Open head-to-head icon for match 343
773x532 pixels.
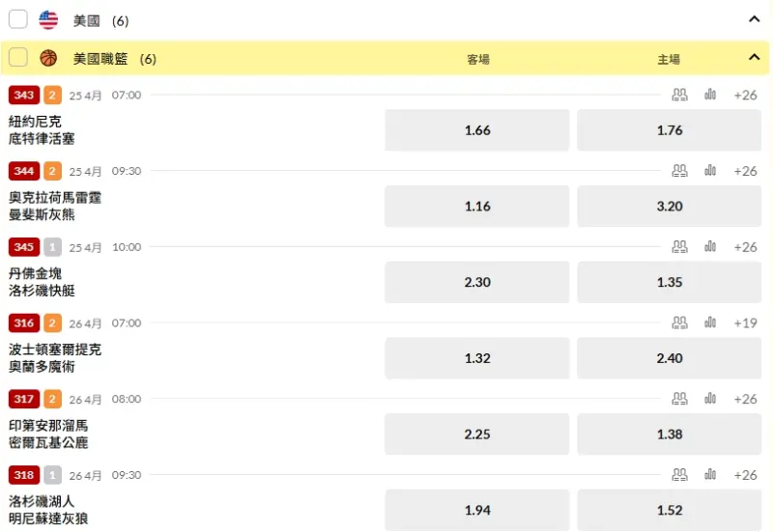tap(680, 95)
